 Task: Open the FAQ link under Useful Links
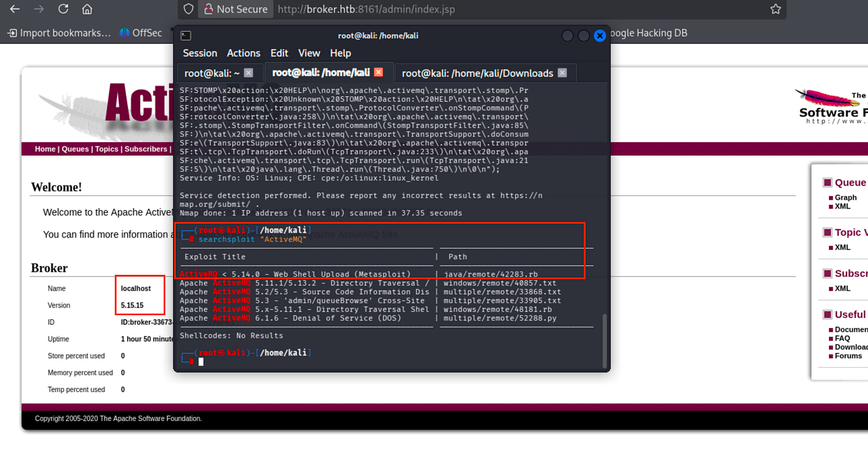point(843,338)
